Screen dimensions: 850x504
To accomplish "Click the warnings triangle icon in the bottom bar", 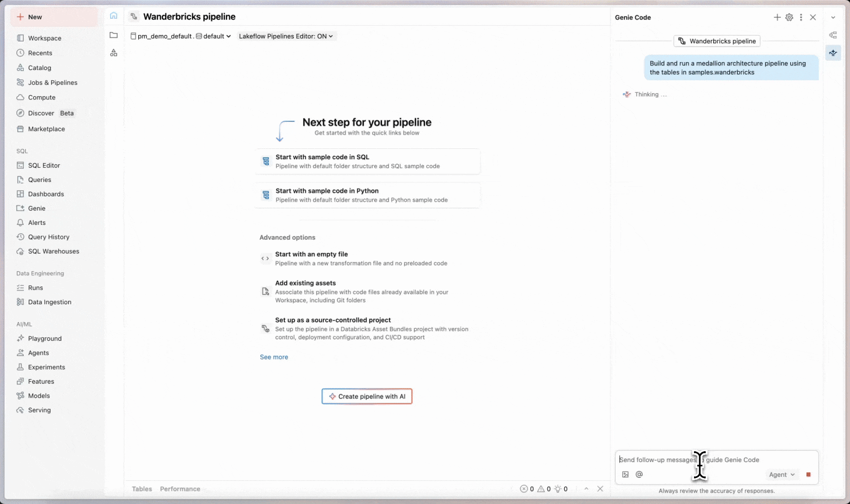I will pyautogui.click(x=541, y=489).
